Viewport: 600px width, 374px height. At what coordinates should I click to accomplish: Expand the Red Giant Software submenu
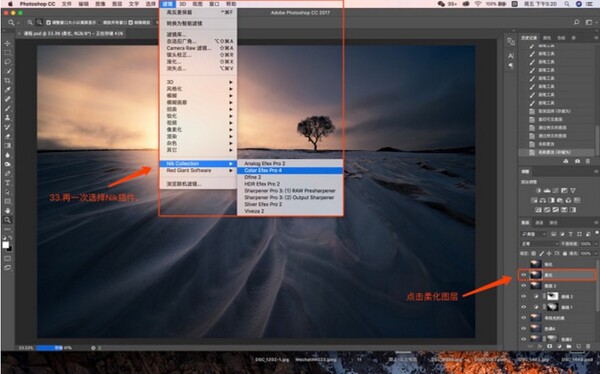(198, 170)
